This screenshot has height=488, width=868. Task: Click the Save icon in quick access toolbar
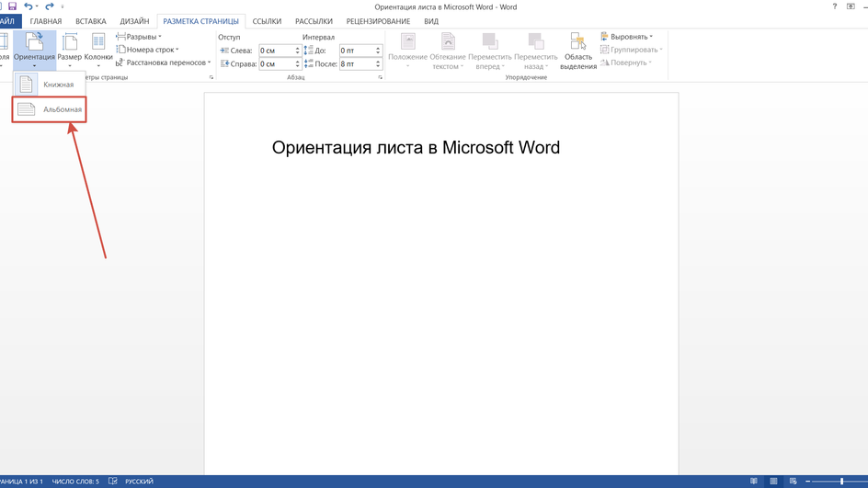(12, 6)
